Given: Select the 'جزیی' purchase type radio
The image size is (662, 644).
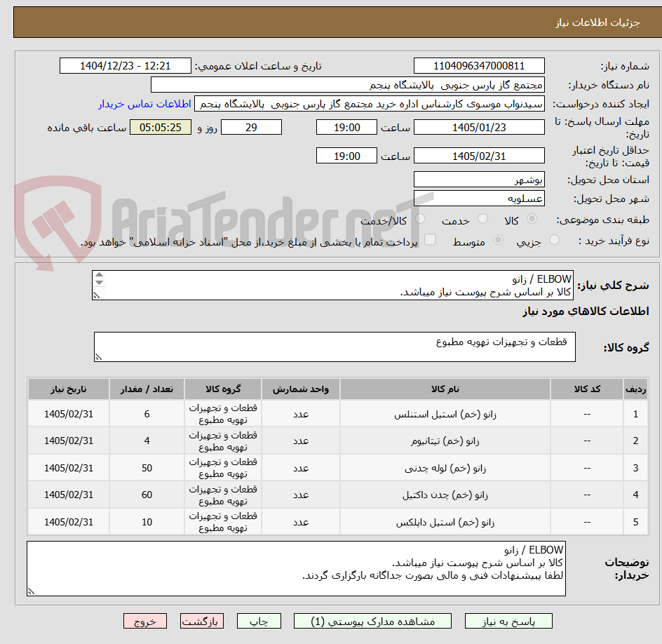Looking at the screenshot, I should (554, 240).
